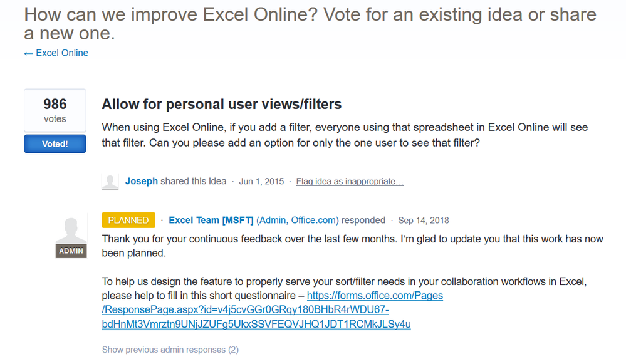626x364 pixels.
Task: Open the Excel Online back link
Action: [61, 53]
